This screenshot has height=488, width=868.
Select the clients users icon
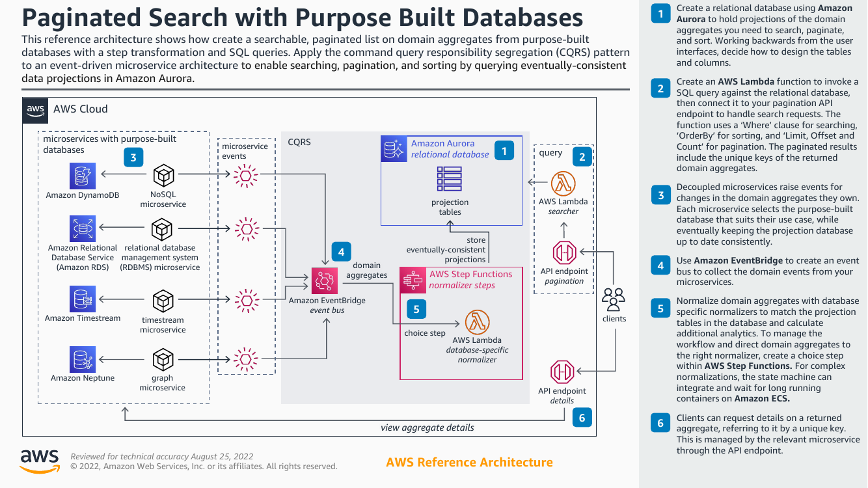point(614,299)
